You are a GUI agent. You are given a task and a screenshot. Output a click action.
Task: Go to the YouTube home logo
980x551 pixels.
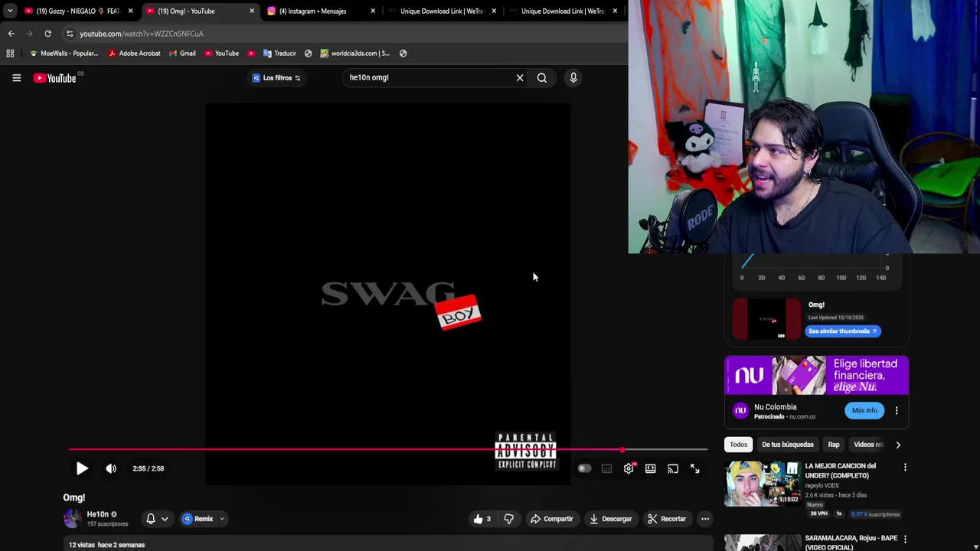[x=55, y=78]
